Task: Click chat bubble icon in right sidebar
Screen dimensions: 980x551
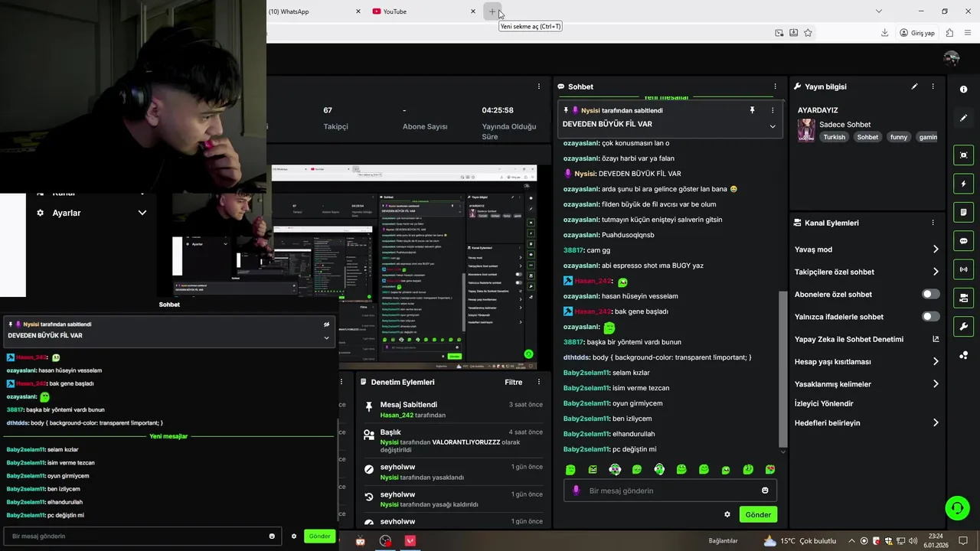Action: [x=963, y=241]
